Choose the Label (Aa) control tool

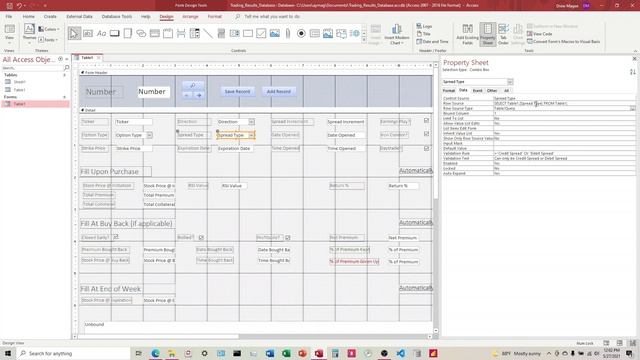coord(101,33)
